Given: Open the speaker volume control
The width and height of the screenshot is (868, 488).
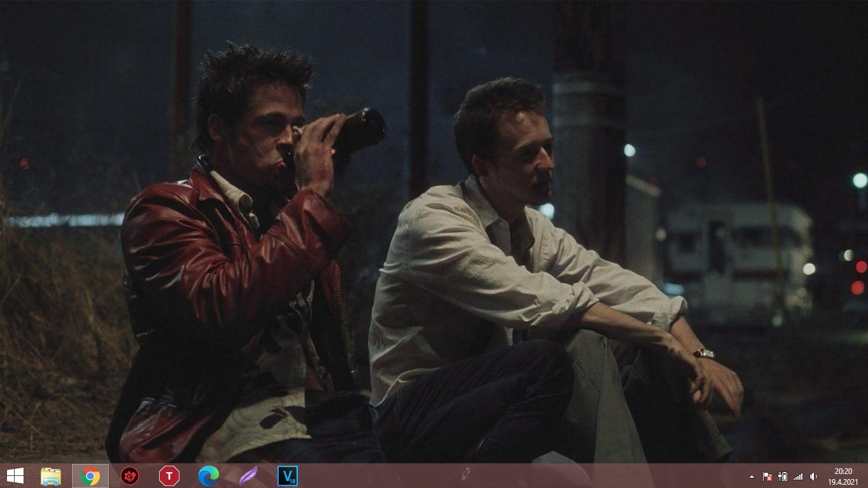Looking at the screenshot, I should (x=813, y=477).
